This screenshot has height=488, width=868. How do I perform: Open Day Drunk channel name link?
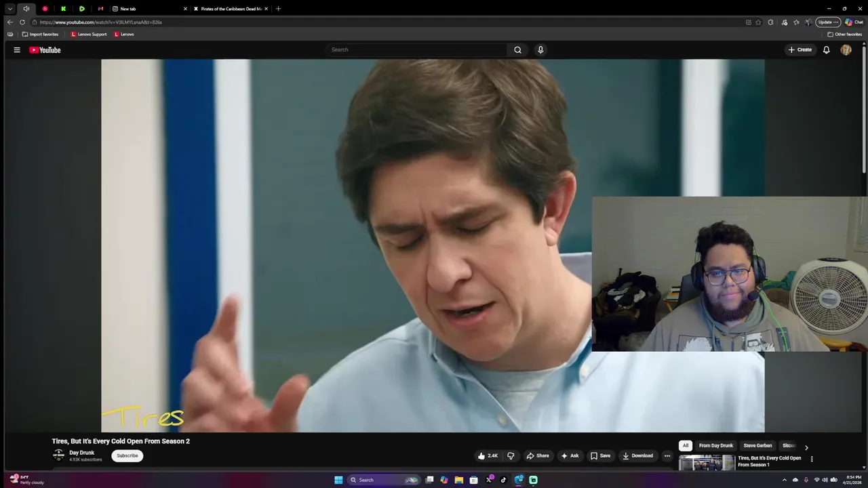point(81,453)
